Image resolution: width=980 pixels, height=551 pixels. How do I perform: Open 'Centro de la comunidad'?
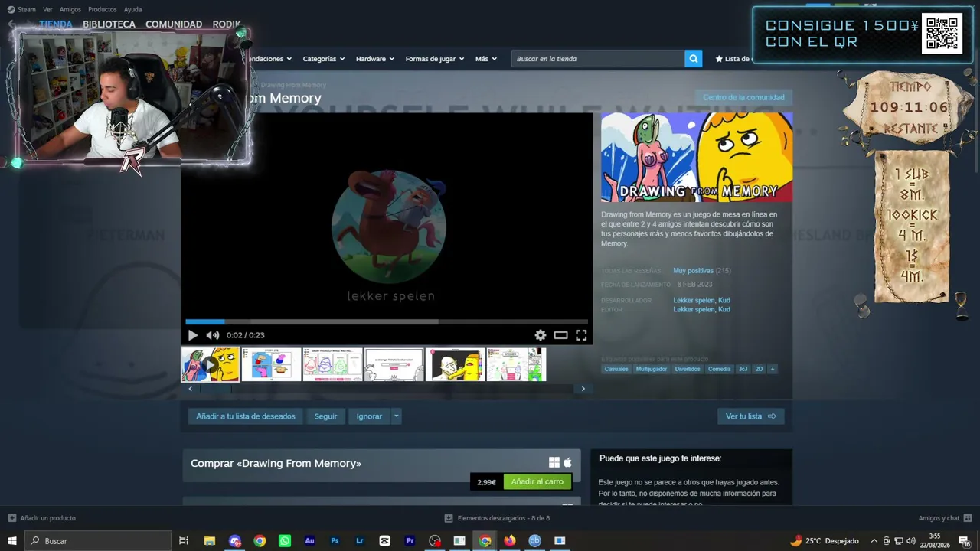pos(743,97)
